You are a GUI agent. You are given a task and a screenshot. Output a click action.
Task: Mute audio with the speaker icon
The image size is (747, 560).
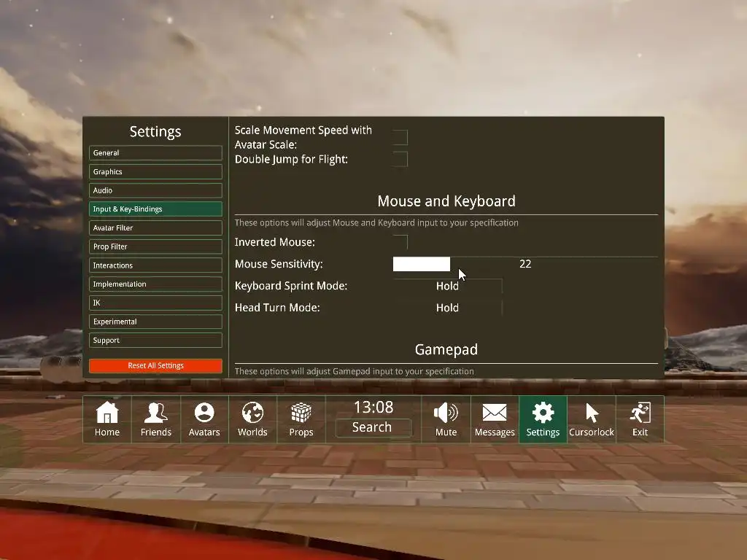[x=446, y=419]
